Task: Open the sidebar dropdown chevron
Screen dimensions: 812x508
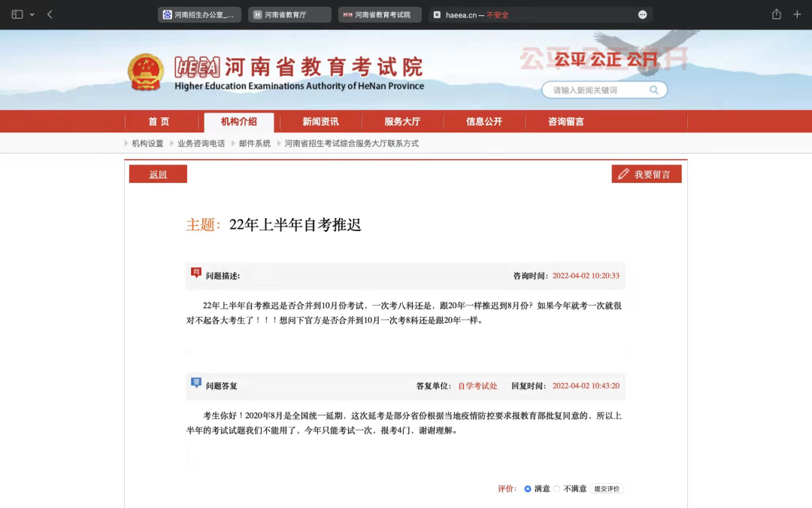Action: pyautogui.click(x=32, y=15)
